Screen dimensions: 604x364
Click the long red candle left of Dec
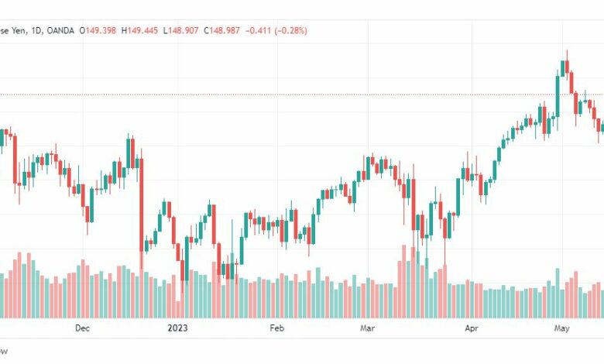[15, 160]
